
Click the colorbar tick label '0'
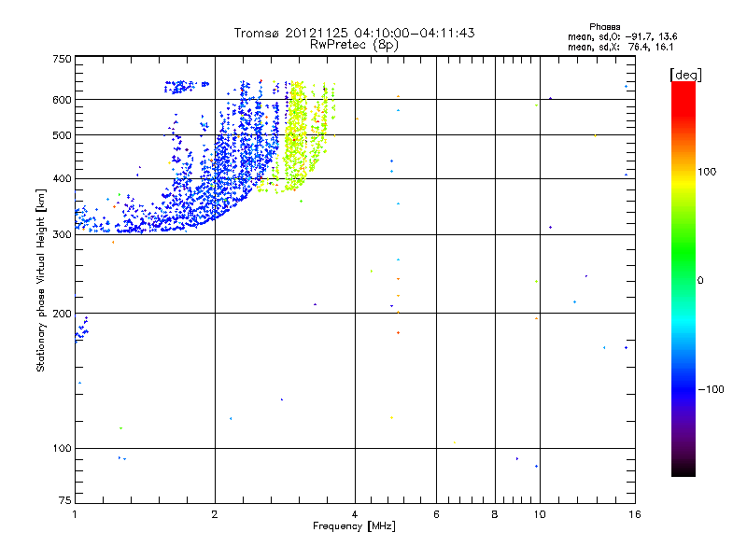tap(700, 281)
